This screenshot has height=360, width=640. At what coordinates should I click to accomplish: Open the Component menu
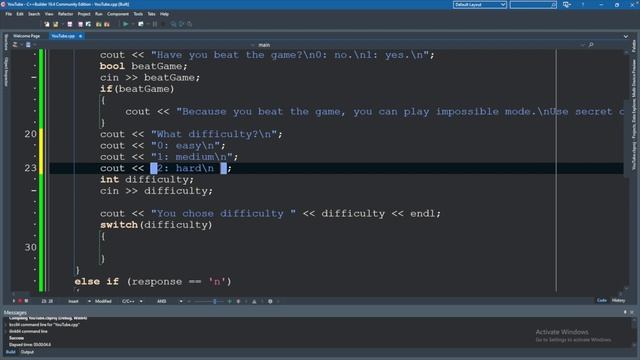[118, 14]
